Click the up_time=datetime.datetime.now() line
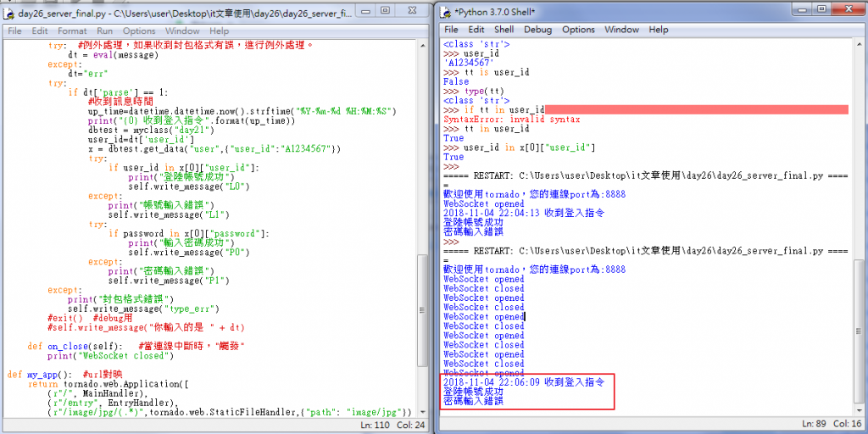This screenshot has height=434, width=868. click(x=241, y=111)
